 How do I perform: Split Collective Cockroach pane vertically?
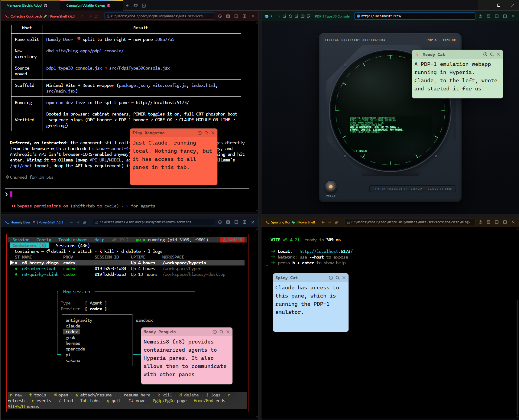tap(245, 16)
